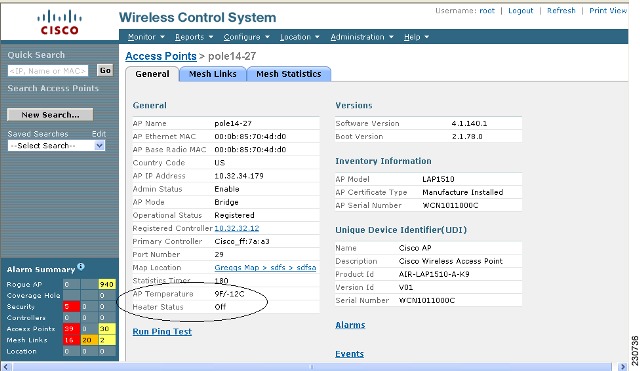This screenshot has height=371, width=640.
Task: Click yellow Rogue AP alarm count 940
Action: tap(107, 284)
